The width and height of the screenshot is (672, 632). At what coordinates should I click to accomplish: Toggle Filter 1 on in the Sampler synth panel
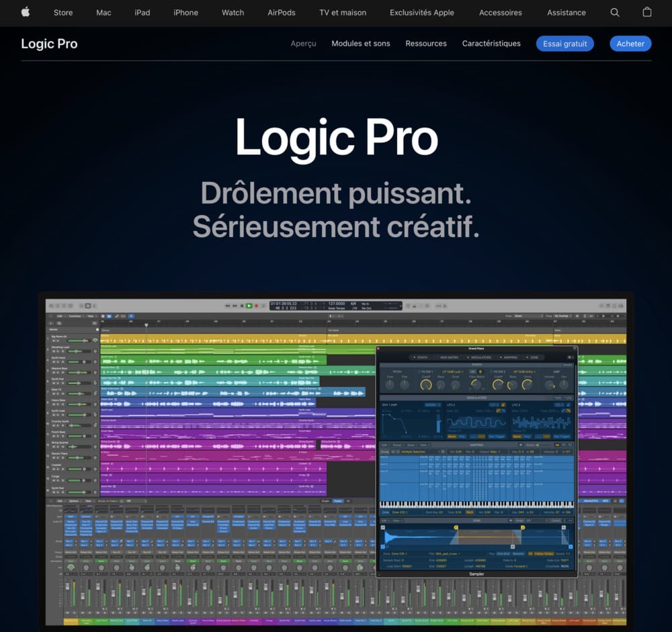pos(419,371)
